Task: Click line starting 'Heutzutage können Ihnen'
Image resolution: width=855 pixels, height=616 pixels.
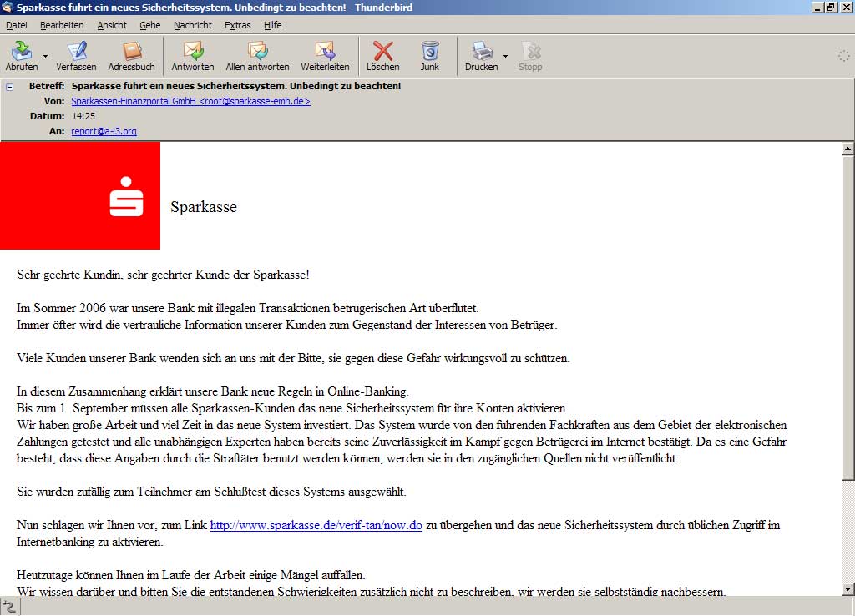Action: click(x=191, y=575)
